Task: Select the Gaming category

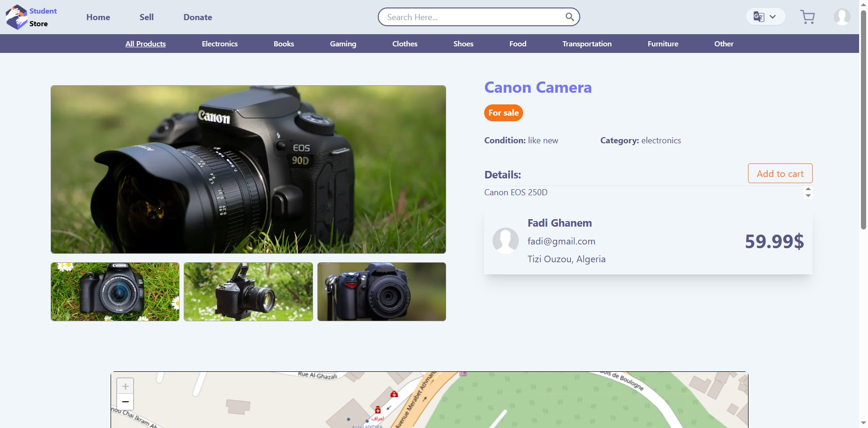Action: 343,44
